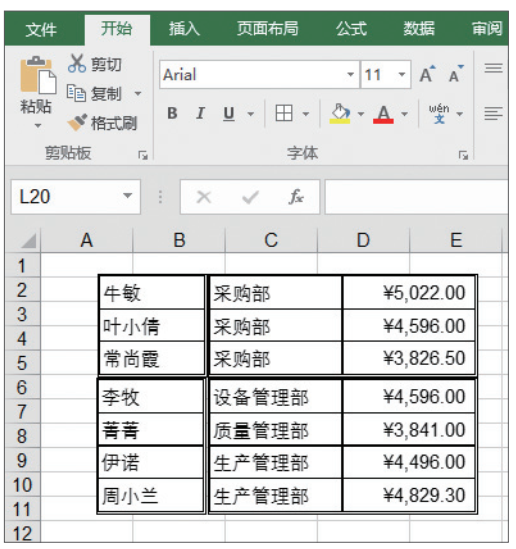Screen dimensions: 516x549
Task: Switch to the 页面布局 tab
Action: click(x=268, y=29)
